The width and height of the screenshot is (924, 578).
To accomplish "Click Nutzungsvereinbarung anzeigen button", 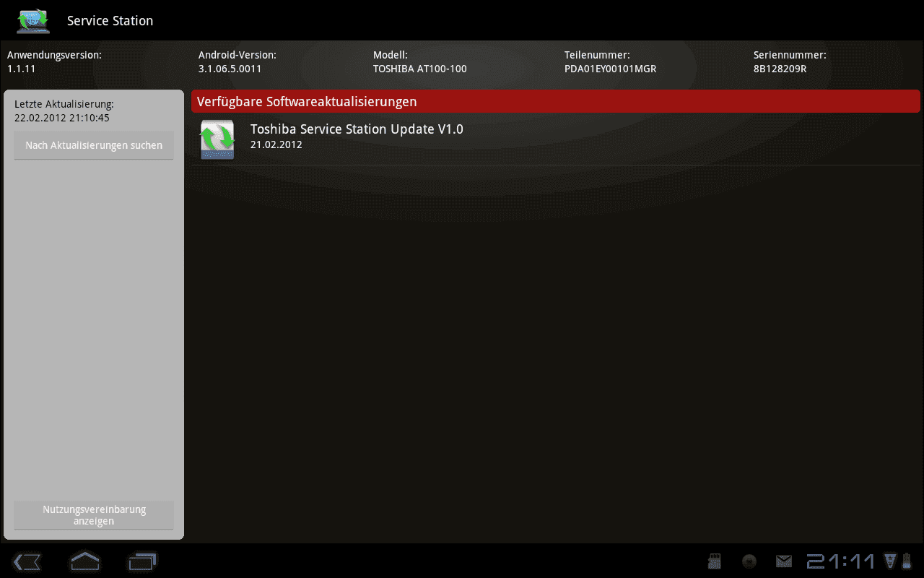I will coord(94,515).
